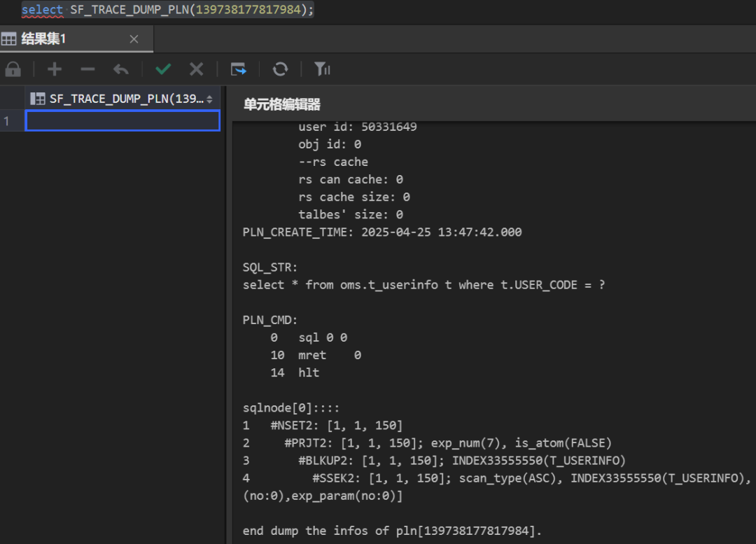The height and width of the screenshot is (544, 756).
Task: Click the number 139738177817984 in the query
Action: pos(248,10)
